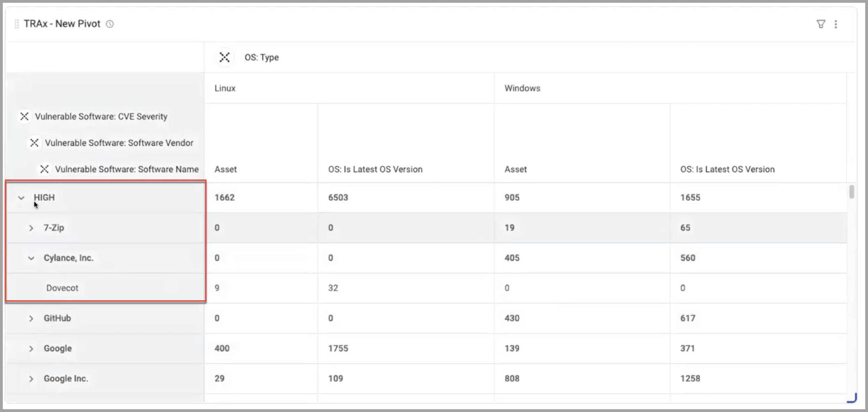Expand the Google Inc. vendor row
868x412 pixels.
[31, 379]
